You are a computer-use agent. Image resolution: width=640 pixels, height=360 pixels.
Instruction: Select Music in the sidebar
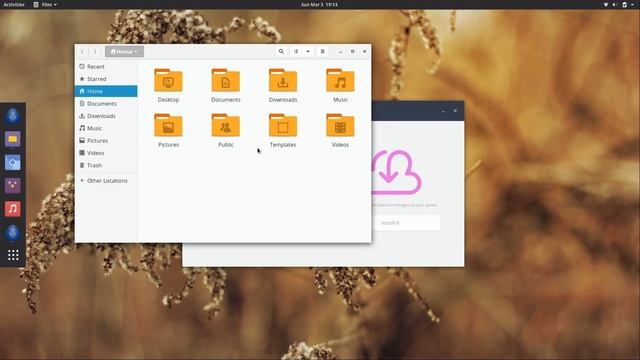tap(106, 128)
